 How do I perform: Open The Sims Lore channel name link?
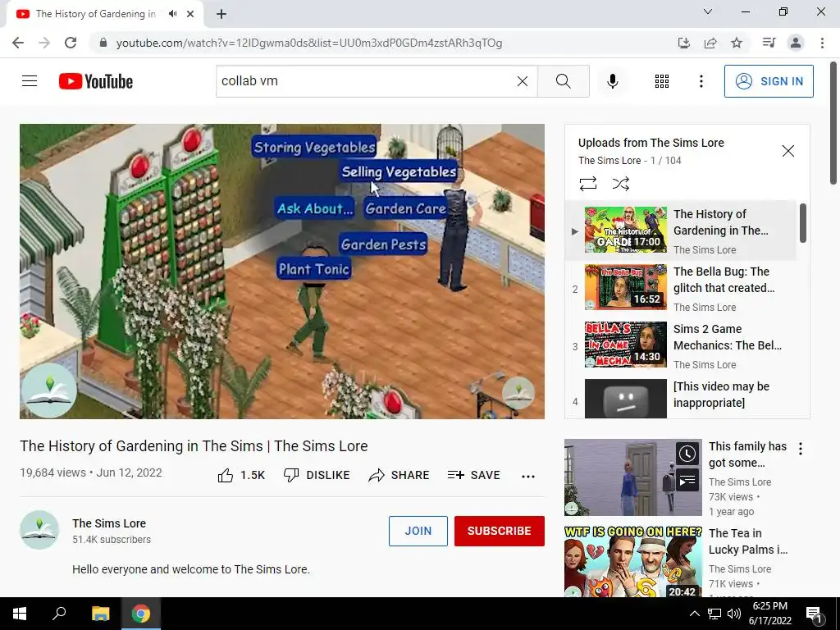pos(109,523)
